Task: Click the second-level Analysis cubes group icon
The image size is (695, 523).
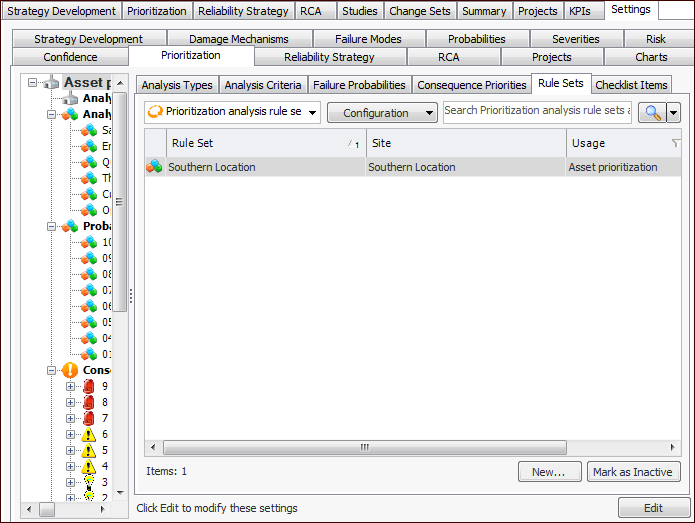Action: pos(70,114)
